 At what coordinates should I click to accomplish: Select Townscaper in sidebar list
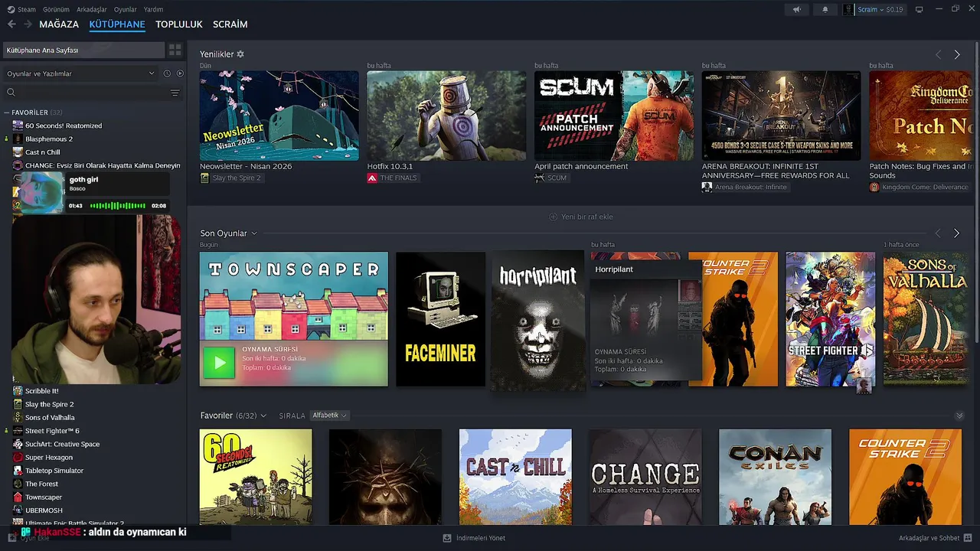44,497
